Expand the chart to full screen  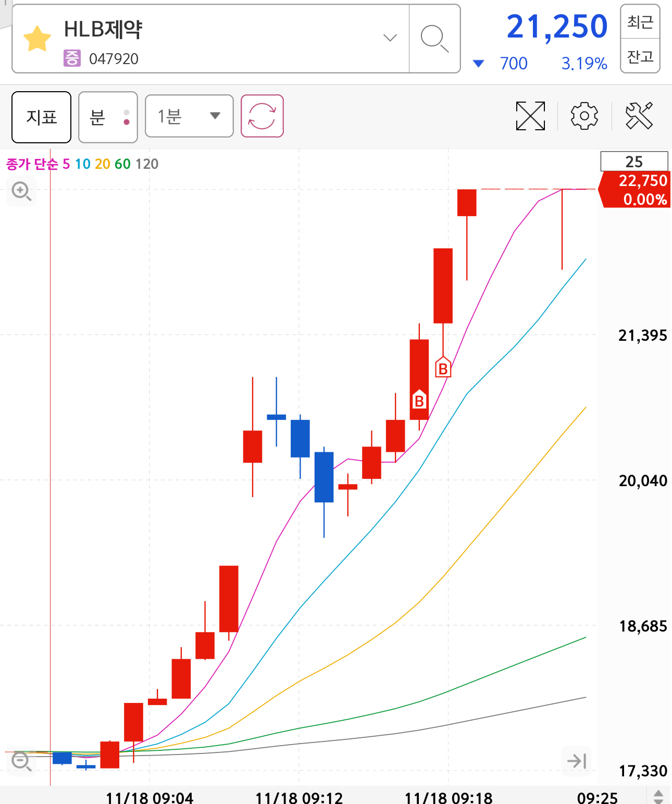point(530,116)
